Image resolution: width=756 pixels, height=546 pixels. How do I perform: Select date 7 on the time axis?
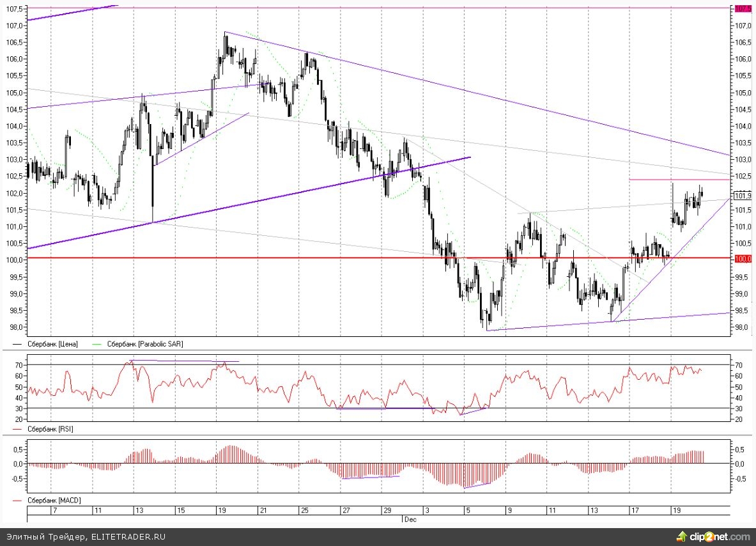[54, 511]
